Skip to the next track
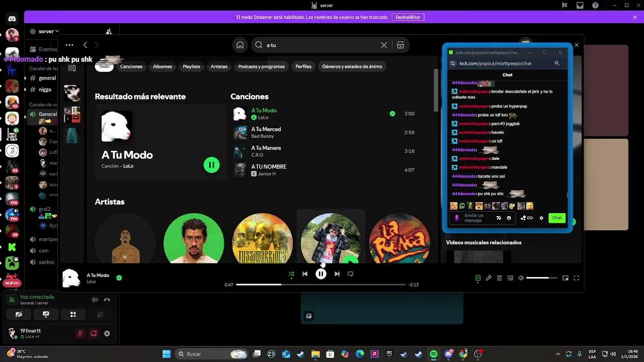Image resolution: width=644 pixels, height=362 pixels. [x=337, y=274]
